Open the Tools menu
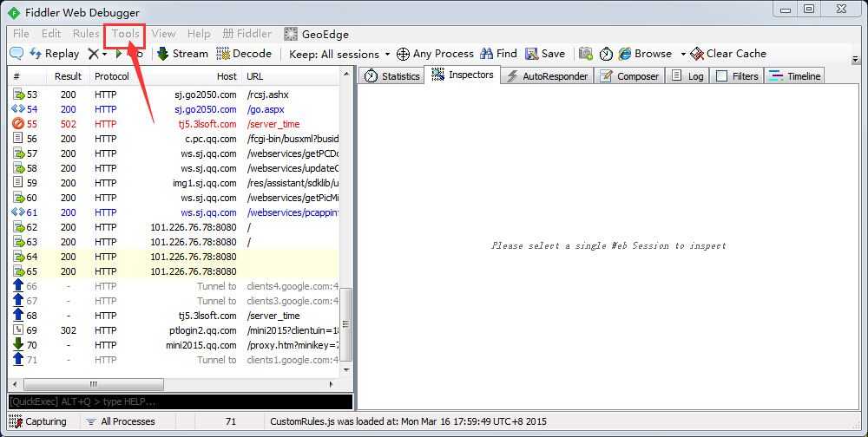This screenshot has height=437, width=868. point(125,34)
